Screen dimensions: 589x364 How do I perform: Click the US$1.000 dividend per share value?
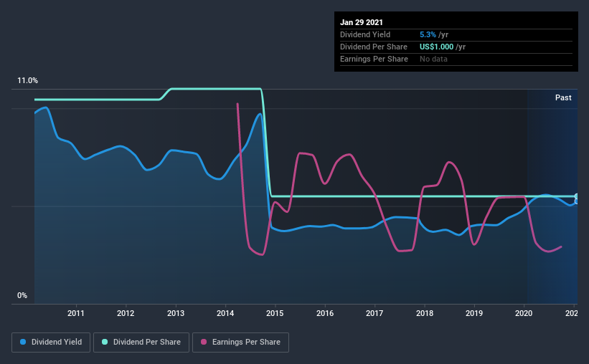pos(436,47)
